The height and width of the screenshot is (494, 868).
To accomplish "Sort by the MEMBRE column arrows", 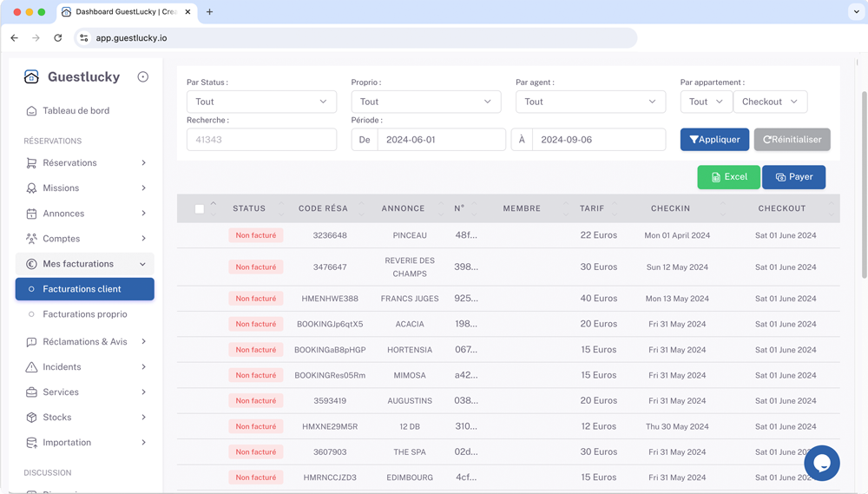I will pyautogui.click(x=566, y=208).
